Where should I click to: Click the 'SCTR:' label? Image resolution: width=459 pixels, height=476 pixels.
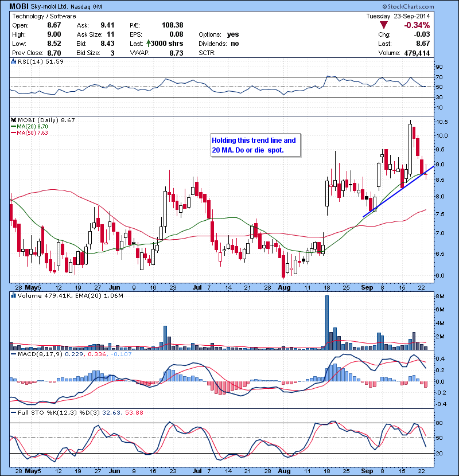click(207, 53)
